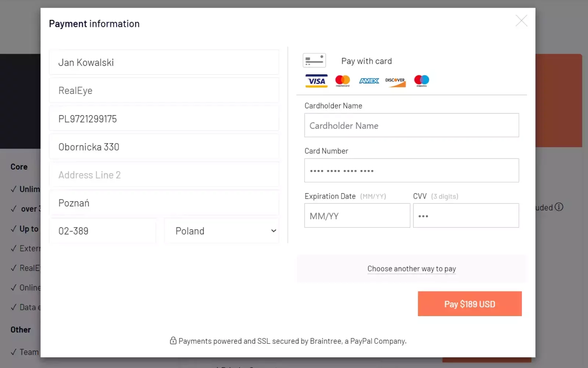The height and width of the screenshot is (368, 588).
Task: Select the Expiration Date MM/YY field
Action: click(357, 216)
